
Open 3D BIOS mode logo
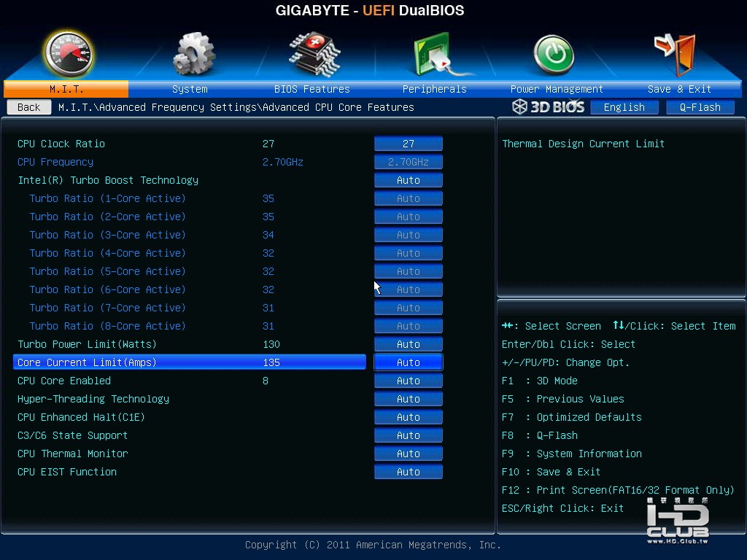tap(549, 106)
